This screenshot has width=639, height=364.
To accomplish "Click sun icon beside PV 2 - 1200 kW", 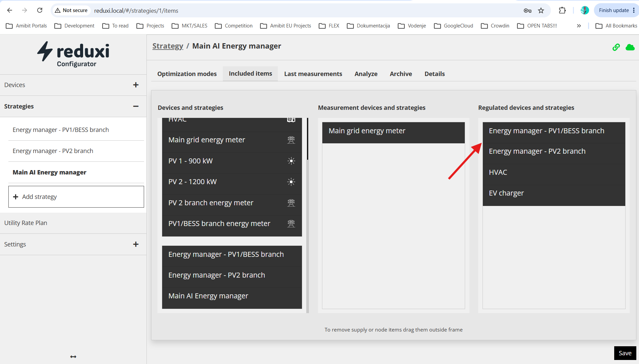I will [291, 182].
